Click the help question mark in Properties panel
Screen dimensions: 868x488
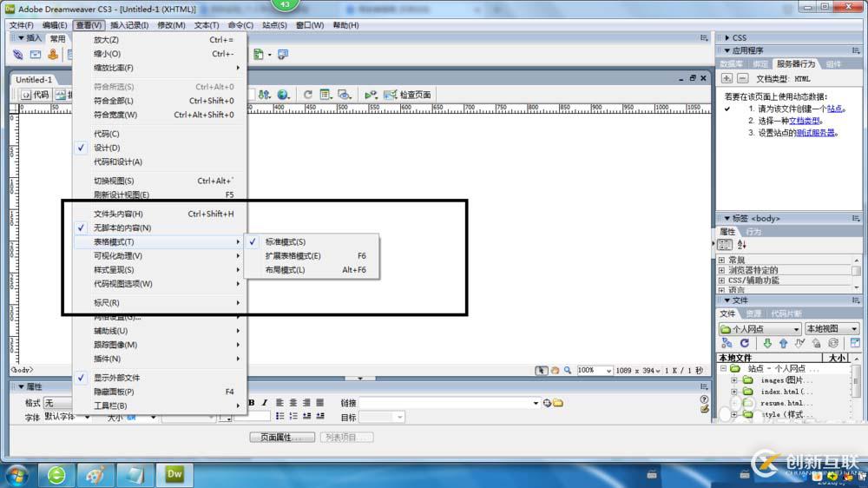(x=704, y=399)
